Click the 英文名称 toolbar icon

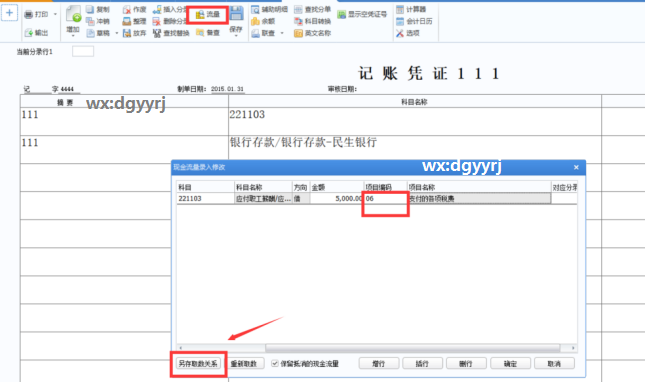(x=298, y=33)
